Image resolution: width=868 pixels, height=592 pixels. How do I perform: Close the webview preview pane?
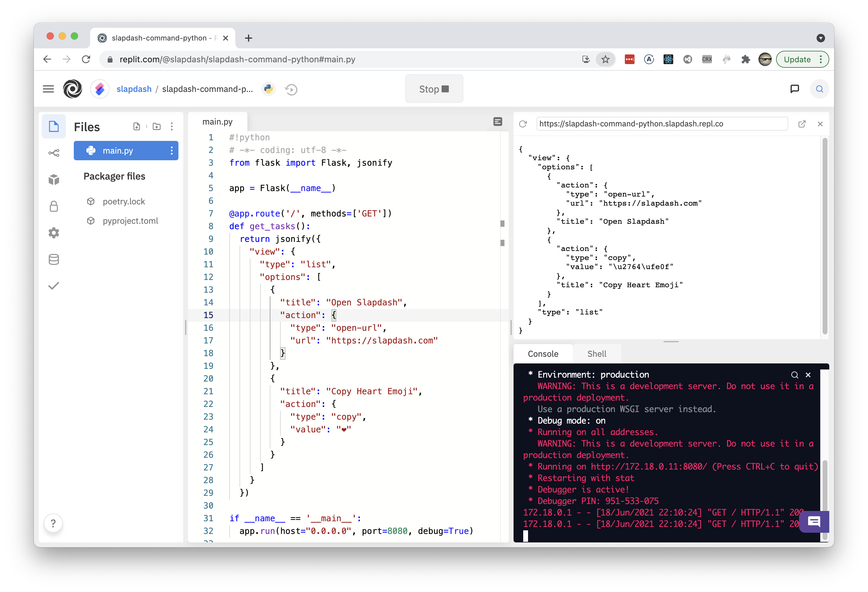coord(820,124)
